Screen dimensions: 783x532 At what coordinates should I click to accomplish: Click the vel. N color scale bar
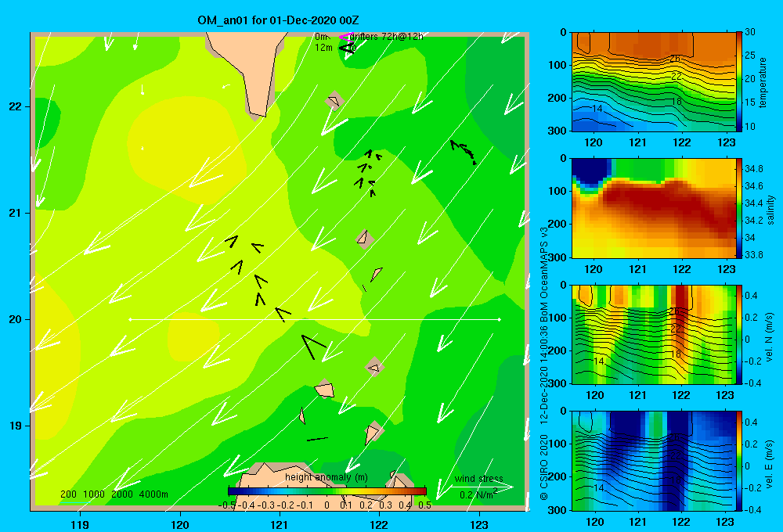coord(739,334)
